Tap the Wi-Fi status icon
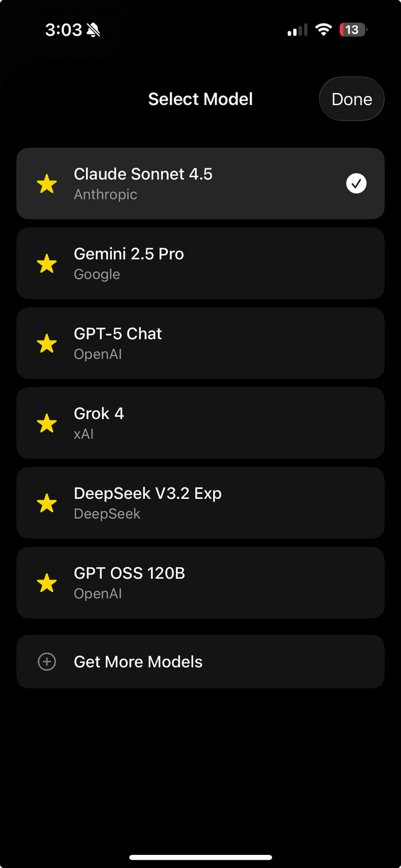Viewport: 401px width, 868px height. 323,29
